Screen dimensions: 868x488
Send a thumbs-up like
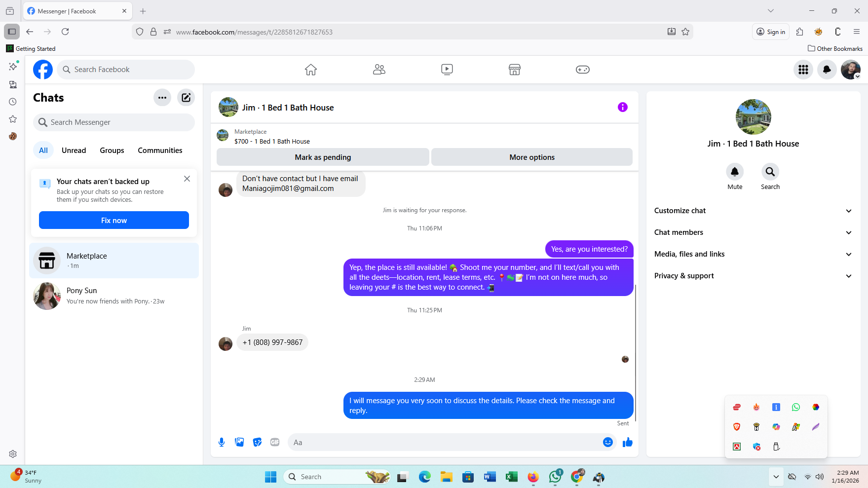[628, 442]
